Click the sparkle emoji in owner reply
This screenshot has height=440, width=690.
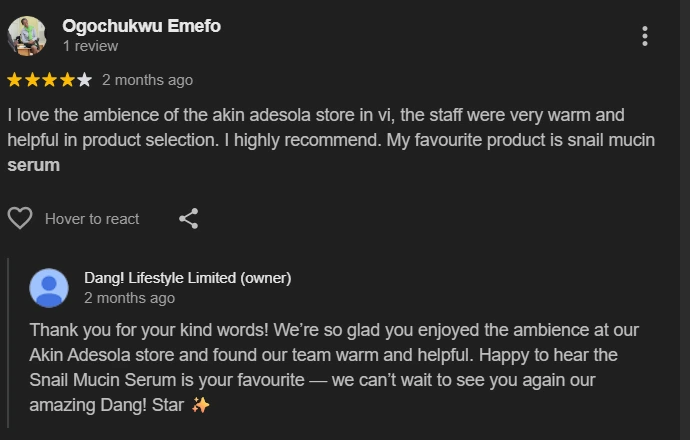(x=200, y=405)
